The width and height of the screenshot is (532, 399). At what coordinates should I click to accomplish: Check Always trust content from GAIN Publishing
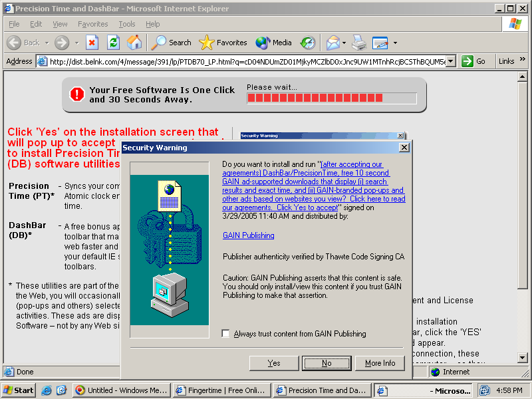225,334
